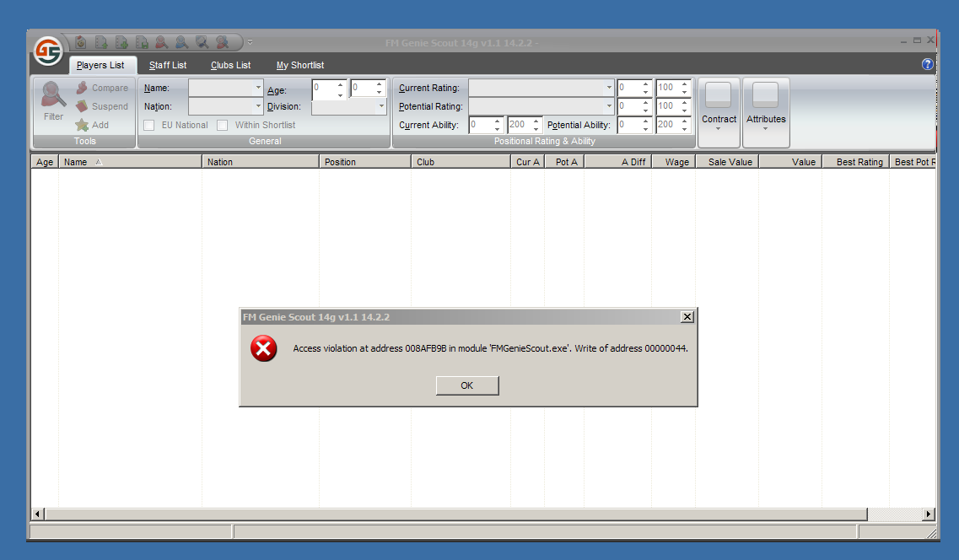Click the Potential Ability maximum field showing 200
The image size is (959, 560).
(x=673, y=125)
